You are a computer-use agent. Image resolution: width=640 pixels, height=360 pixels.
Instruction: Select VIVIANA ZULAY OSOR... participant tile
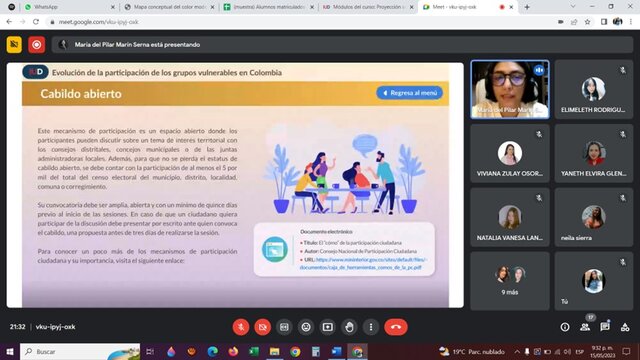click(509, 153)
